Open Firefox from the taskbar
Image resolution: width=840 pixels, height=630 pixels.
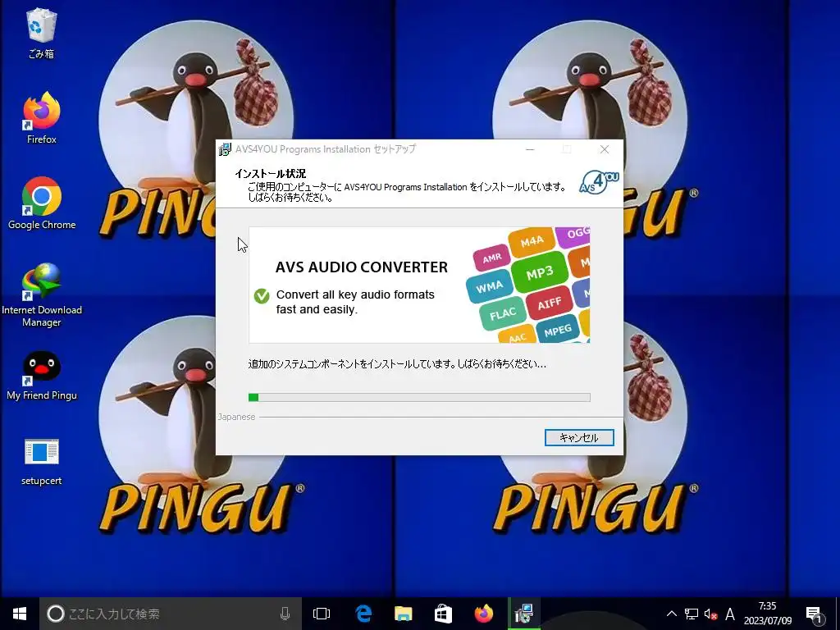483,614
